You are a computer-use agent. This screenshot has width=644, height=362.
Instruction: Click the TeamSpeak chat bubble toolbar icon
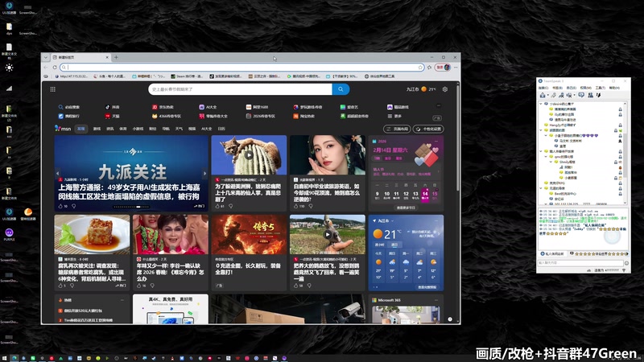click(x=581, y=95)
